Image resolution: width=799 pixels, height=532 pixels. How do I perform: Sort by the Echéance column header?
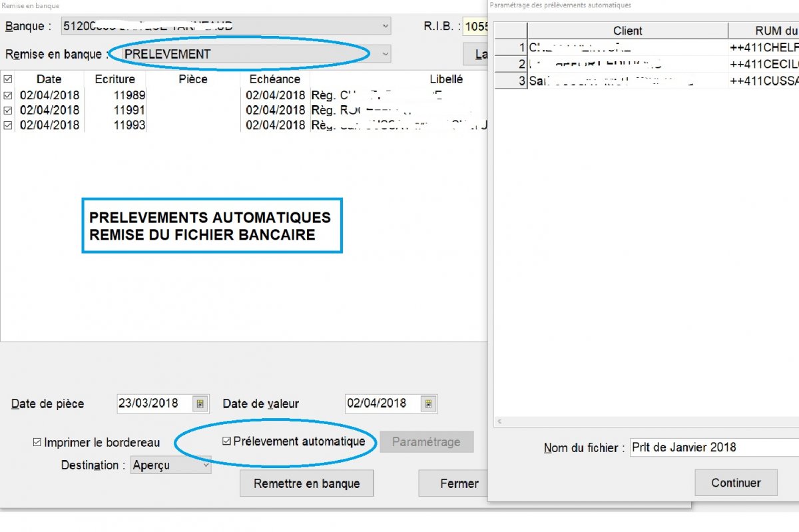click(x=275, y=79)
